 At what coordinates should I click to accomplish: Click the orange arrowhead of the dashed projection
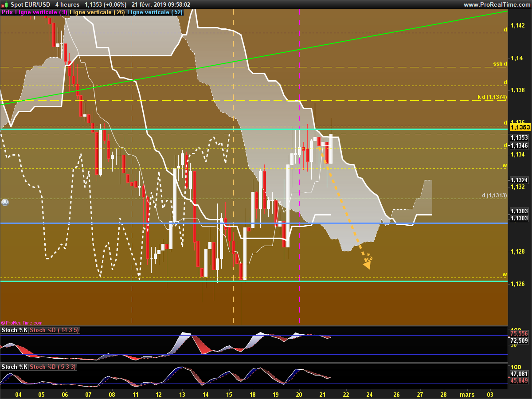(367, 265)
